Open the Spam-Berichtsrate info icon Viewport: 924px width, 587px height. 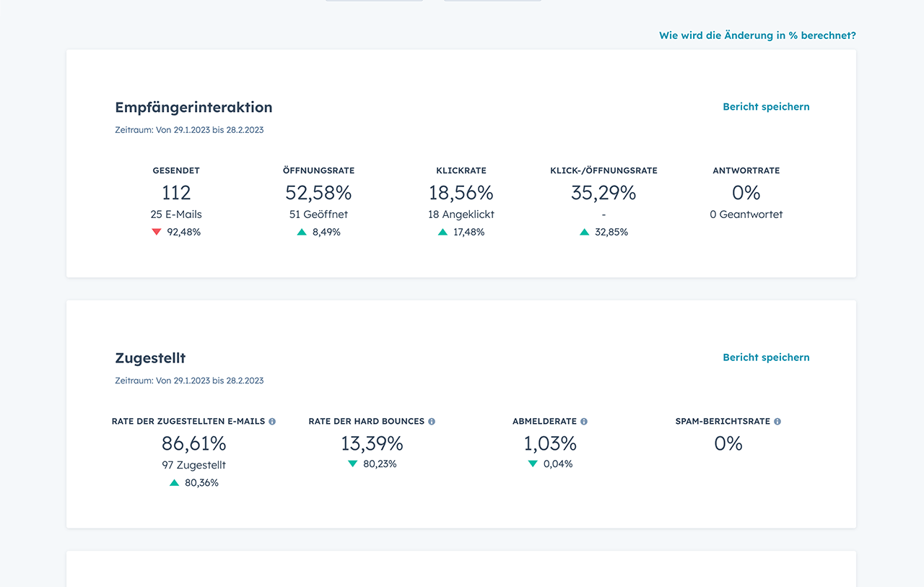(777, 421)
